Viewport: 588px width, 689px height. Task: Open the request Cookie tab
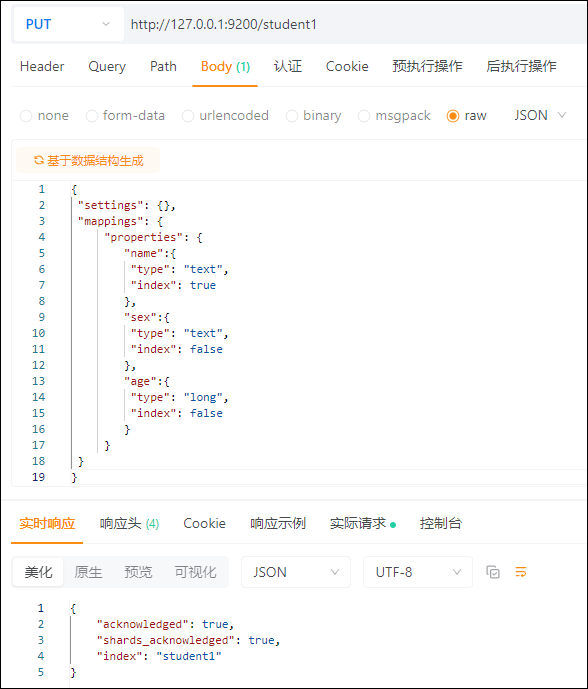coord(347,66)
